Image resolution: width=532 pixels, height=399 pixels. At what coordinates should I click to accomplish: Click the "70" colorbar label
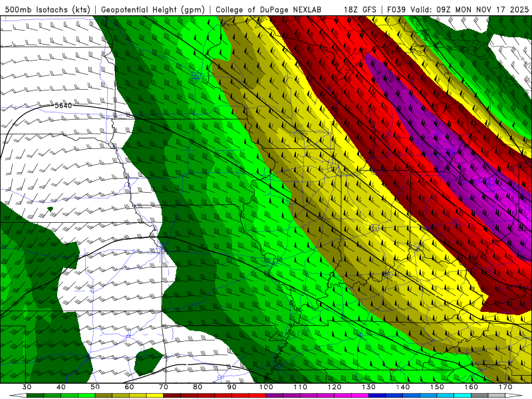click(x=164, y=387)
